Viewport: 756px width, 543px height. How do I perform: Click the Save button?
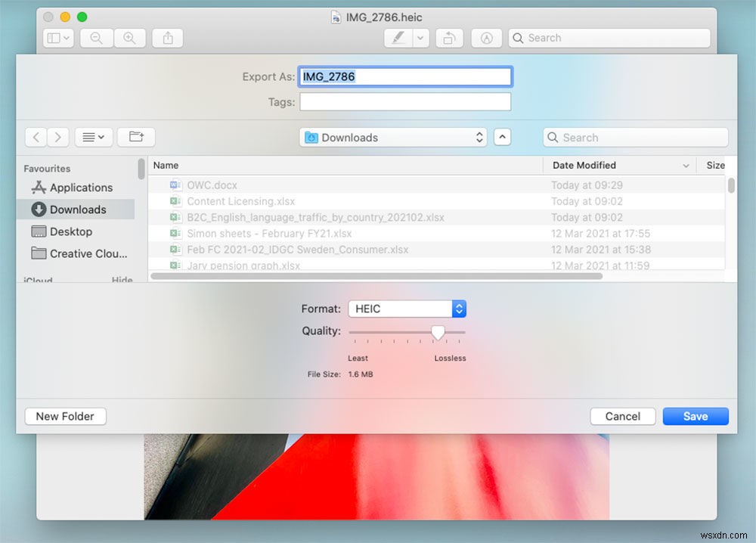point(695,416)
